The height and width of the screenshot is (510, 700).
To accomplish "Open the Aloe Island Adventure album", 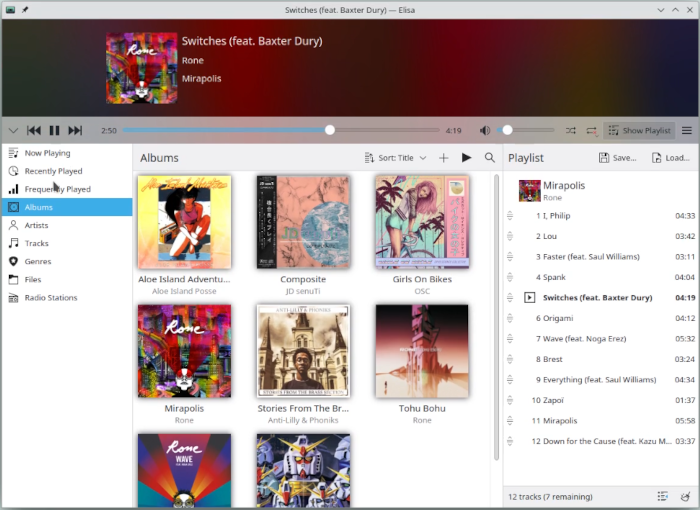I will (184, 222).
